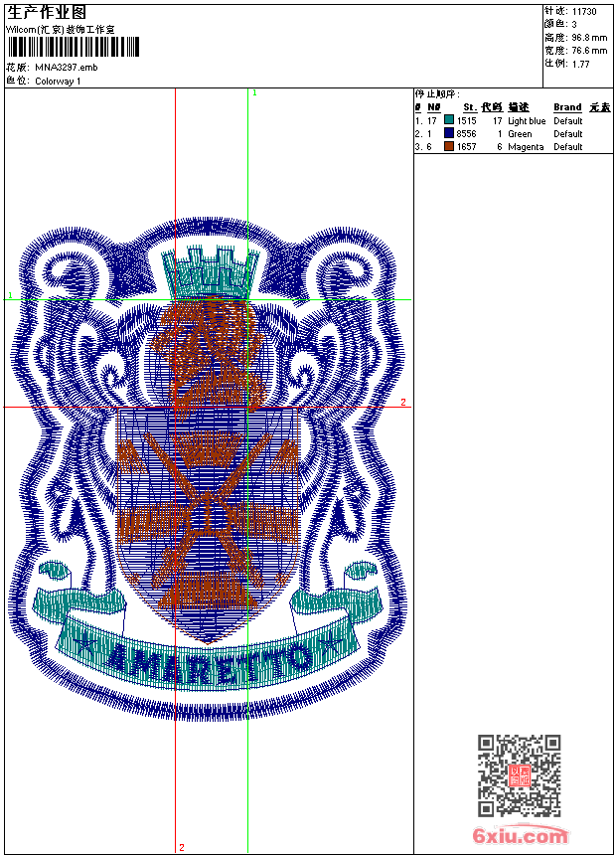Select the height value 96.8 mm
The height and width of the screenshot is (855, 616).
(589, 38)
